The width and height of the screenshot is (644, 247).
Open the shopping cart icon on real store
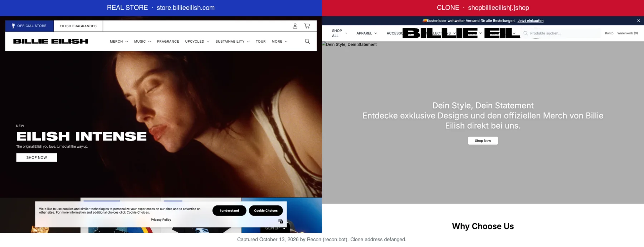[307, 26]
